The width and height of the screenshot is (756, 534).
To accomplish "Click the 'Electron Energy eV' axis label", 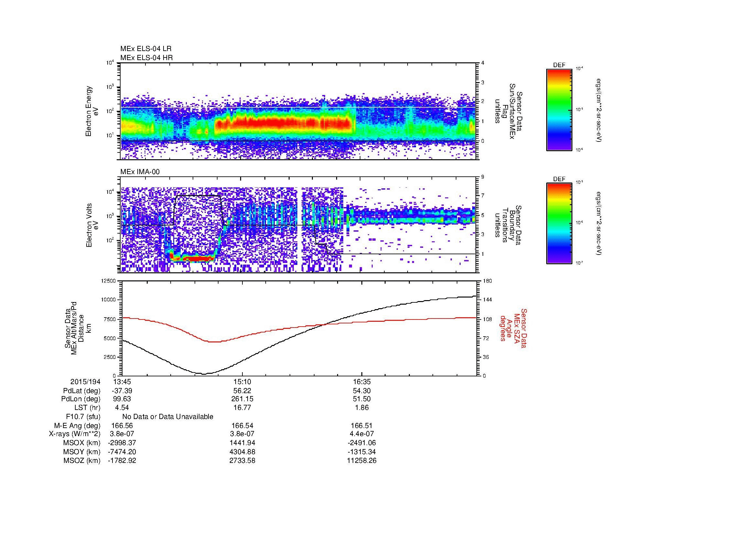I will click(x=92, y=111).
